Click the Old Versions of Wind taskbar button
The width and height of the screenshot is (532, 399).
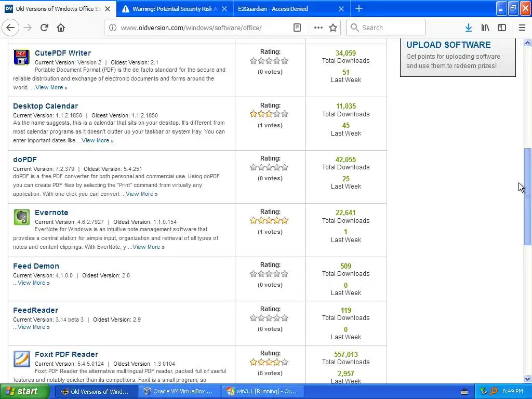pyautogui.click(x=96, y=392)
